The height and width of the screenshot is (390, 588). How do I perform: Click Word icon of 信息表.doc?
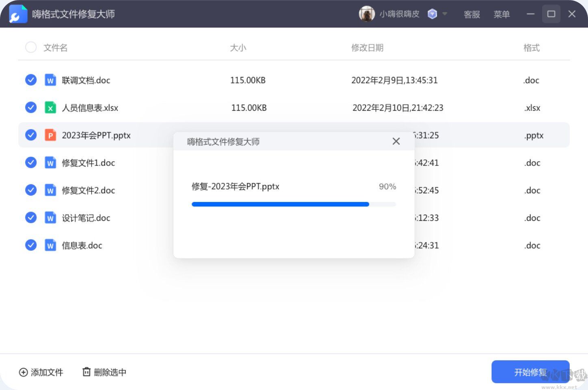(50, 245)
